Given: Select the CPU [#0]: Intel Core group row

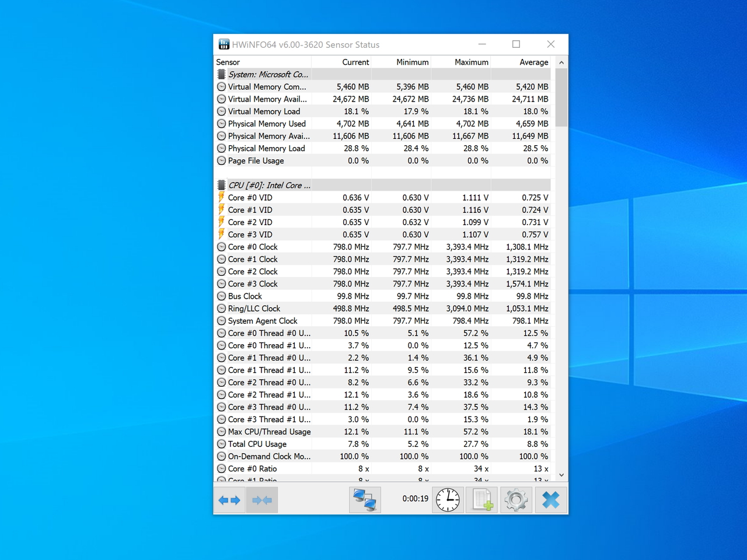Looking at the screenshot, I should (x=382, y=185).
